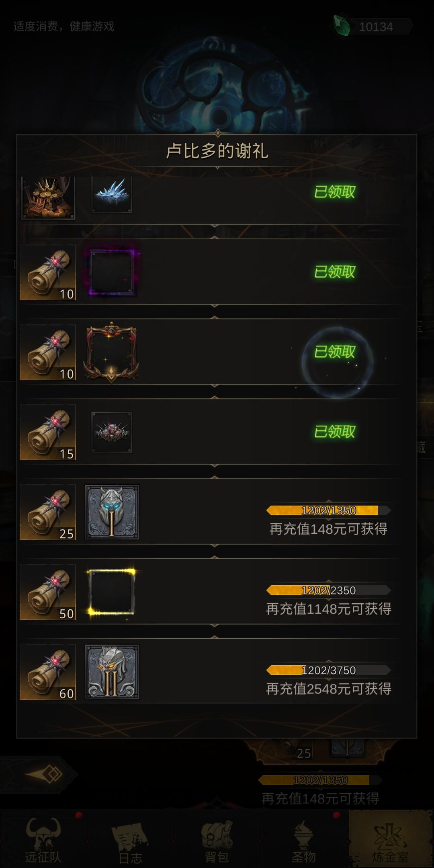Tap the spiked skull orbs item
Image resolution: width=434 pixels, height=868 pixels.
[111, 432]
